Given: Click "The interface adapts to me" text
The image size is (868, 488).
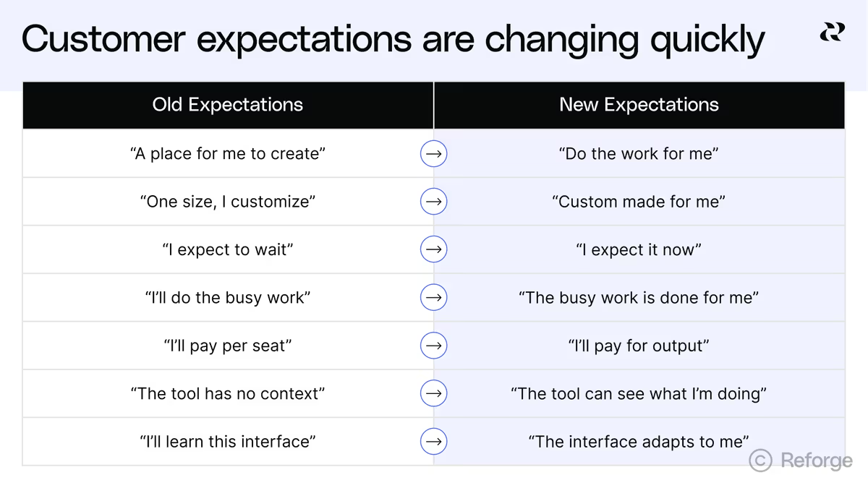Looking at the screenshot, I should tap(639, 441).
